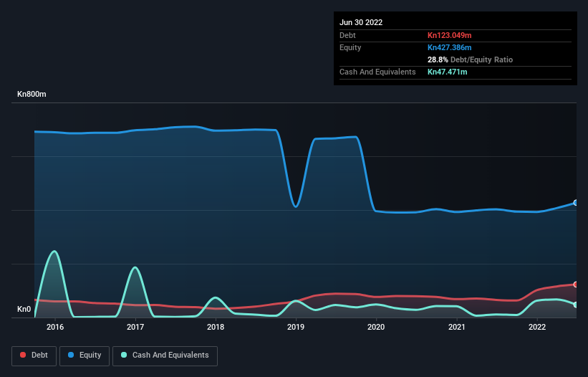Select the blue Equity endpoint marker

point(576,203)
